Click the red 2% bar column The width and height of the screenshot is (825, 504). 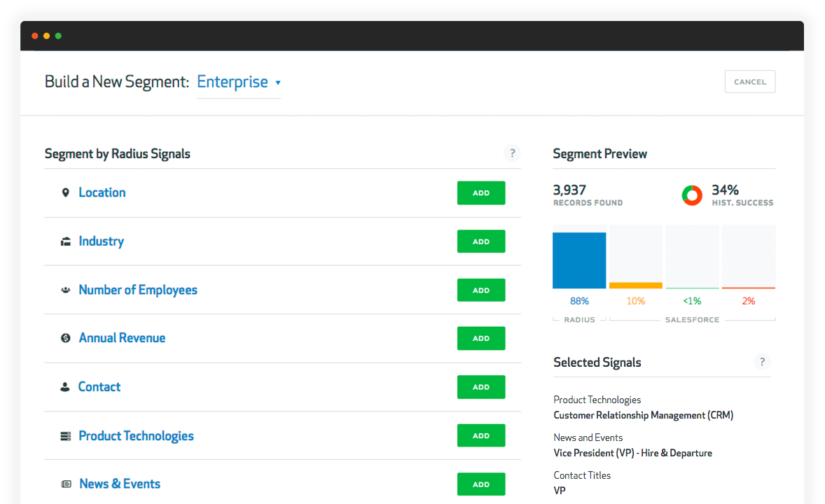[x=748, y=257]
